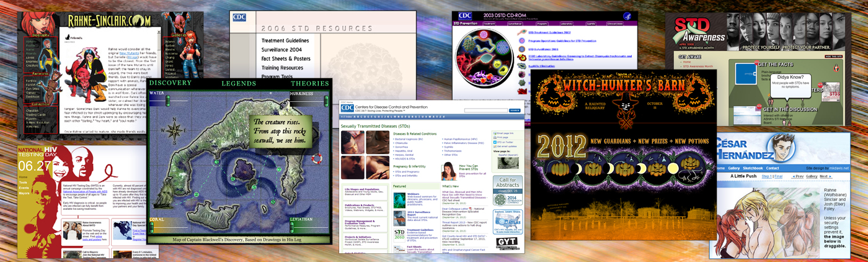Image resolution: width=868 pixels, height=262 pixels.
Task: Click the CDC logo on 2003 DSTD CD-ROM
Action: point(465,16)
